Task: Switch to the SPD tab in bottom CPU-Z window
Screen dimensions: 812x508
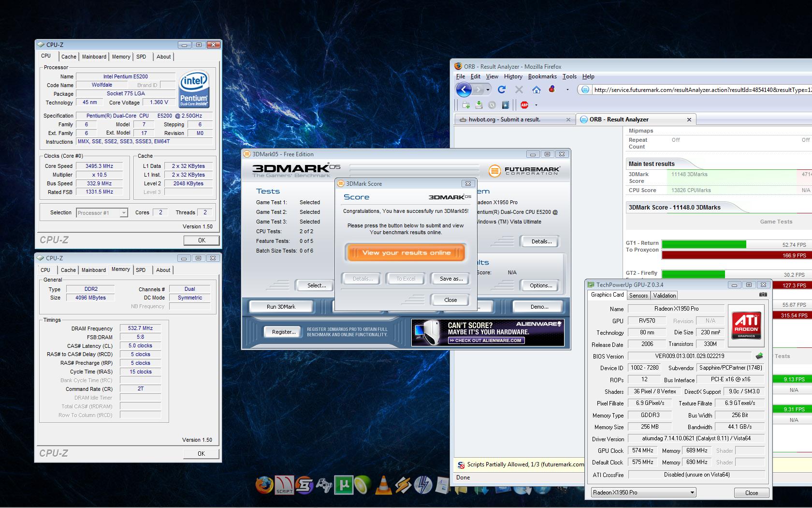Action: click(x=141, y=270)
